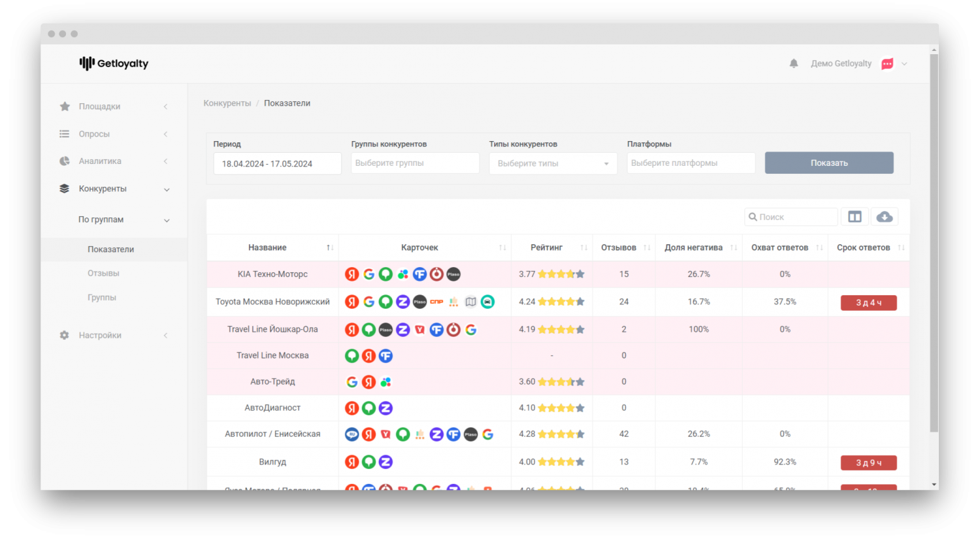Click the Конкуренты breadcrumb link
The image size is (980, 548).
click(227, 103)
